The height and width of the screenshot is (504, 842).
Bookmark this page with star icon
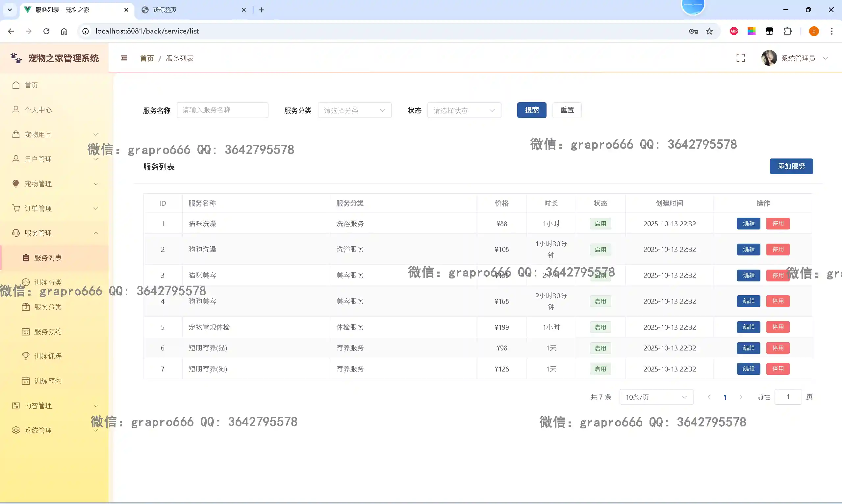point(709,31)
